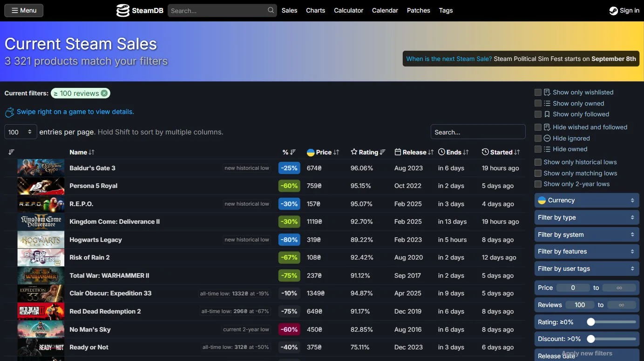Open the Menu button

(24, 10)
